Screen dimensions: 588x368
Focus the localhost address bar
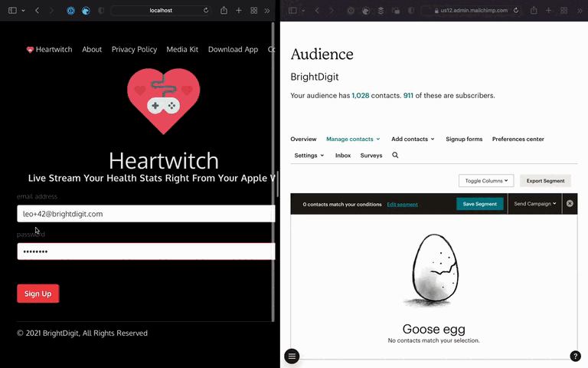(x=161, y=11)
